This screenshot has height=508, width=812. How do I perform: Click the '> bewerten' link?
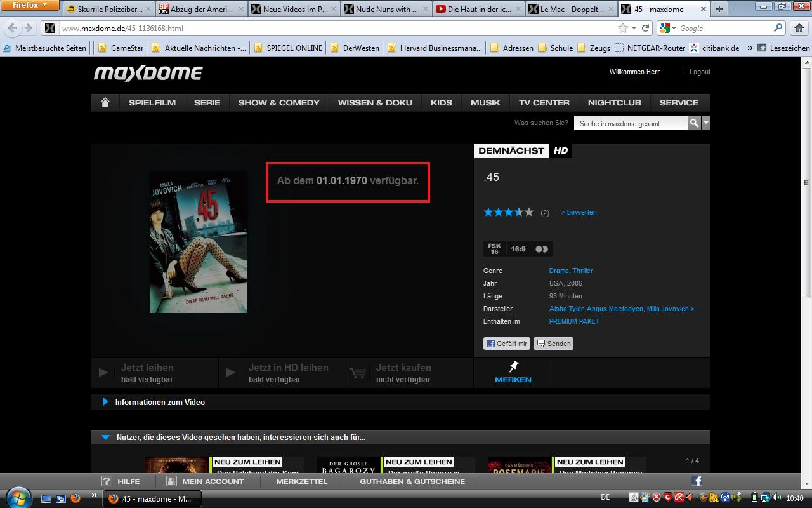pos(579,212)
